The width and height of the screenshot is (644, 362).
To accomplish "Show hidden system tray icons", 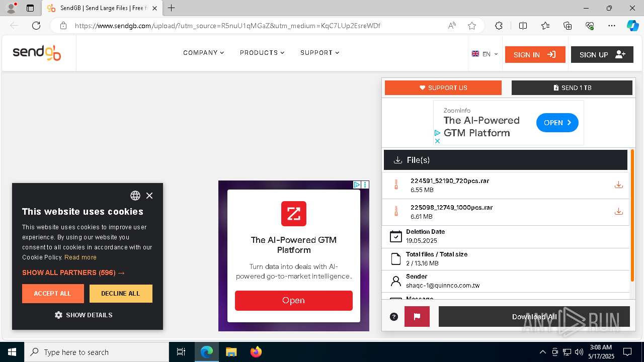I will (542, 352).
